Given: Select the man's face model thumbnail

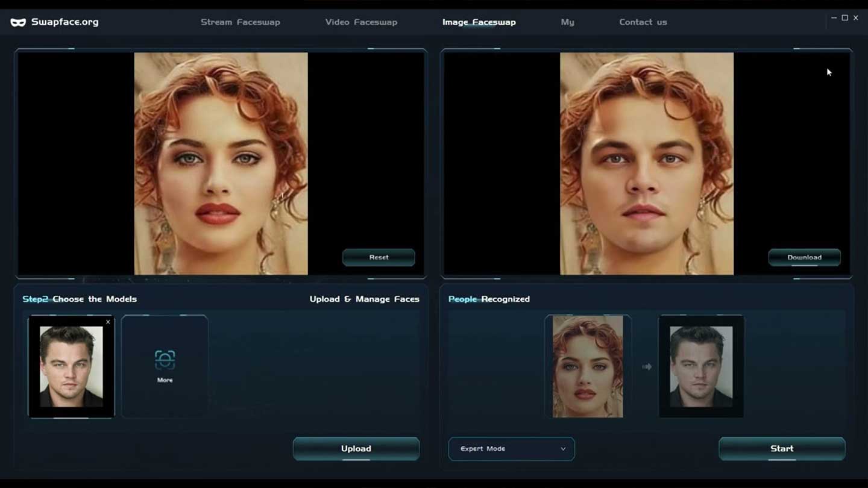Looking at the screenshot, I should pyautogui.click(x=71, y=366).
